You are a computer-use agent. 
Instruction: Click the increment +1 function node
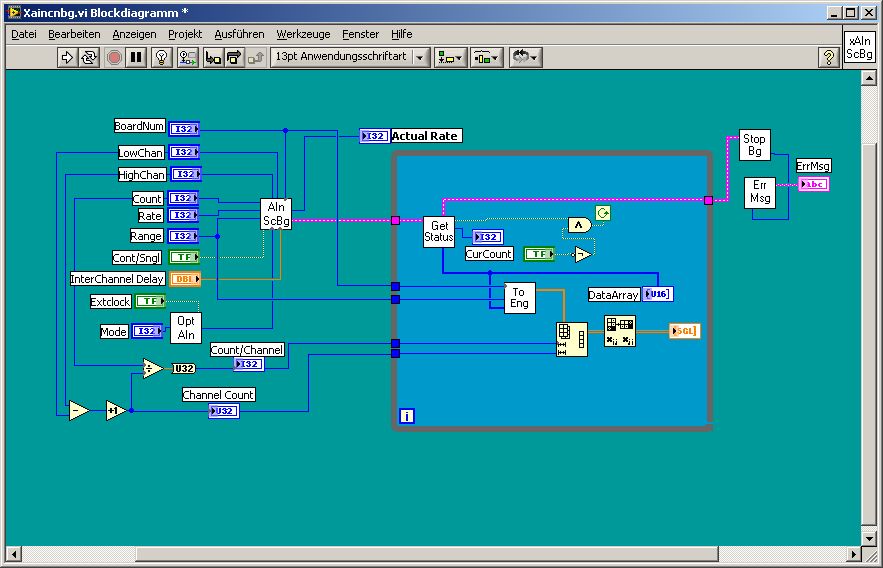tap(115, 411)
